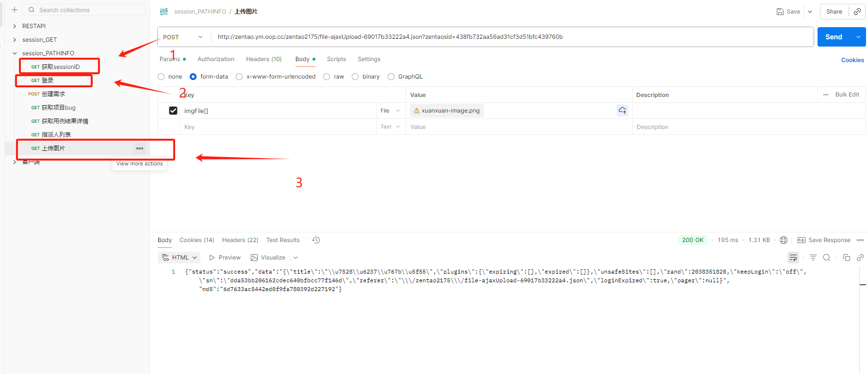Screen dimensions: 868x374
Task: Click session_PATHINFO in the breadcrumb
Action: coord(200,12)
